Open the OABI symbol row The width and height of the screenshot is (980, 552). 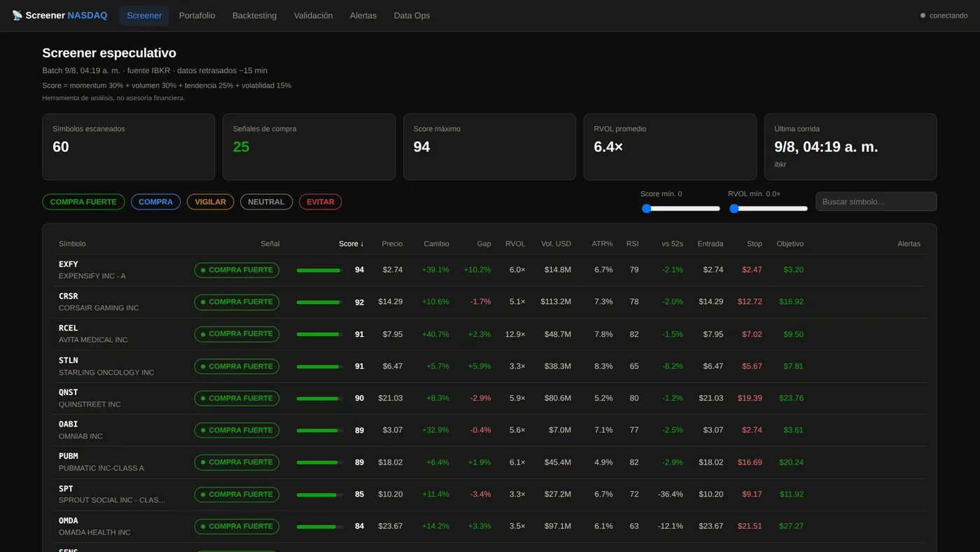pyautogui.click(x=489, y=430)
